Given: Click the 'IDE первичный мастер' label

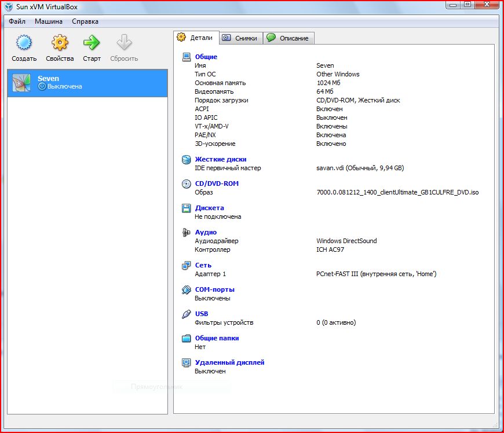Looking at the screenshot, I should point(228,168).
